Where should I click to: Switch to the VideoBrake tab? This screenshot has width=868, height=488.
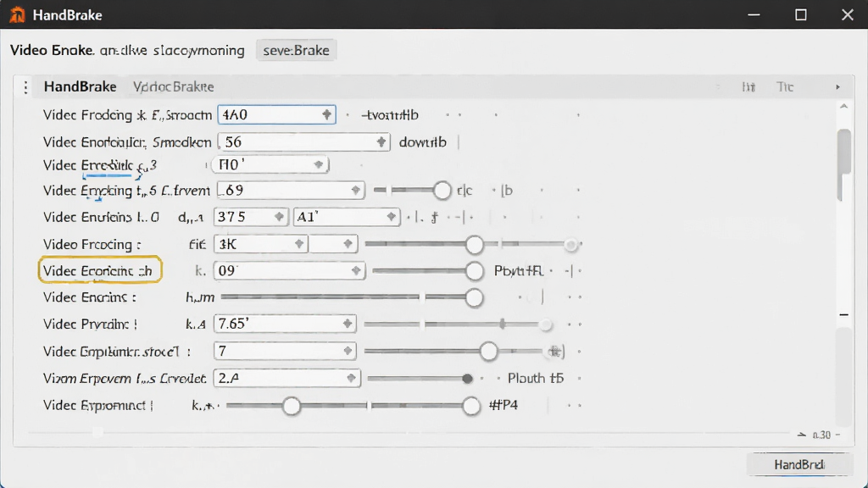pyautogui.click(x=173, y=87)
